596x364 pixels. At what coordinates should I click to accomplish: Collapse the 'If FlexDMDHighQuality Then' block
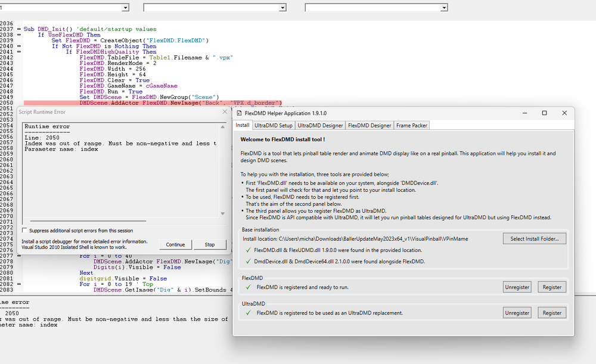[x=19, y=52]
